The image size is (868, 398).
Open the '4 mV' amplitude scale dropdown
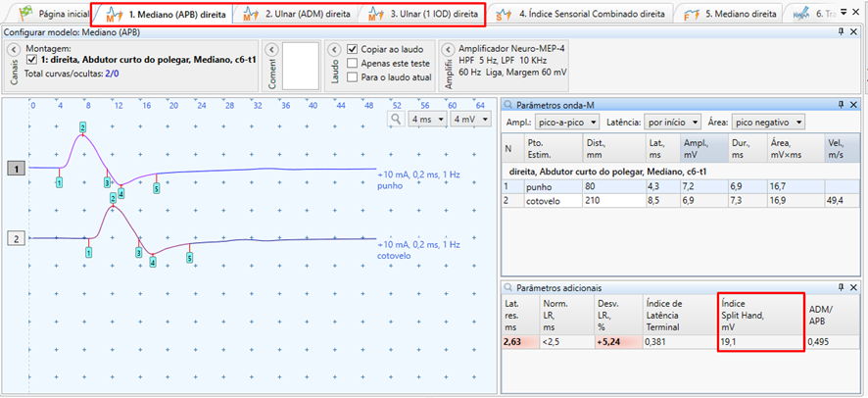470,119
